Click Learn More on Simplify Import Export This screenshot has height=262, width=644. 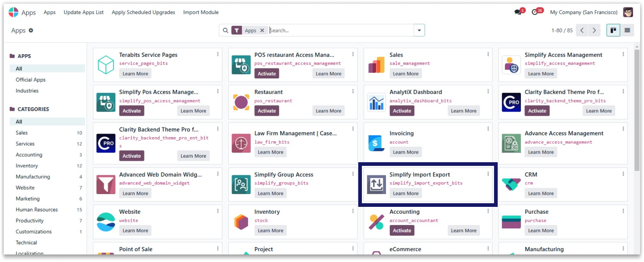point(406,193)
